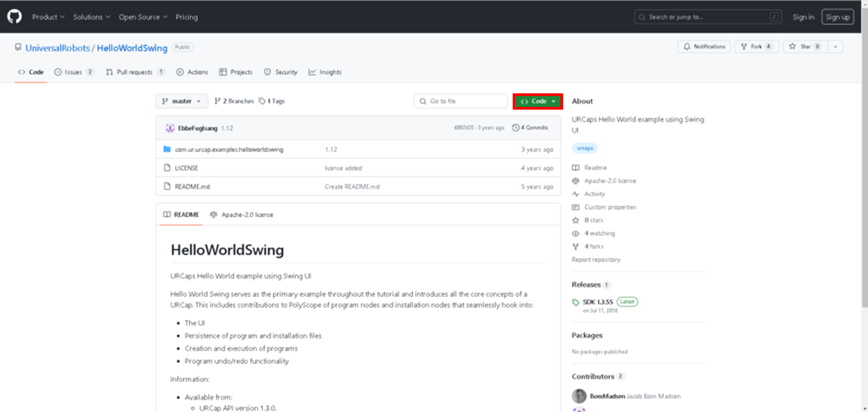
Task: View 2 Branches list
Action: [x=234, y=102]
